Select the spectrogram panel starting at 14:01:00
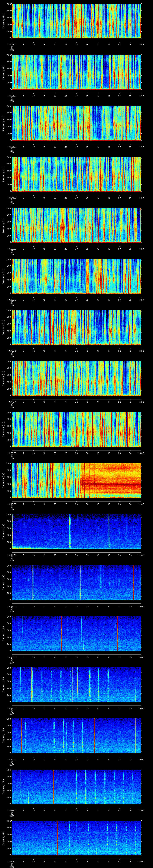 [77, 21]
